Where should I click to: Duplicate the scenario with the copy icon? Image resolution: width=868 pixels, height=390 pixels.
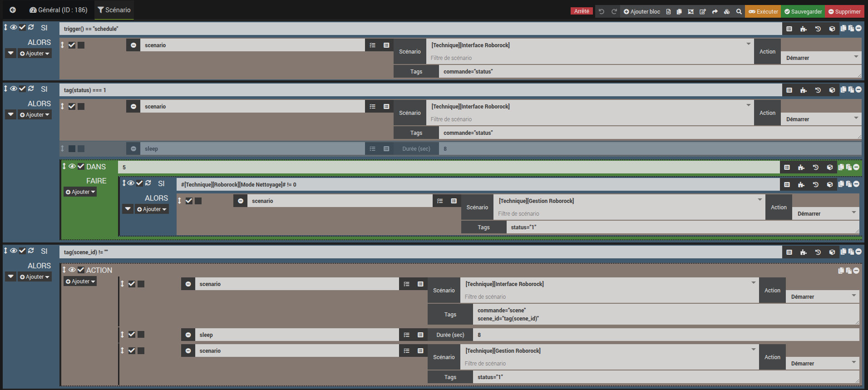(679, 11)
